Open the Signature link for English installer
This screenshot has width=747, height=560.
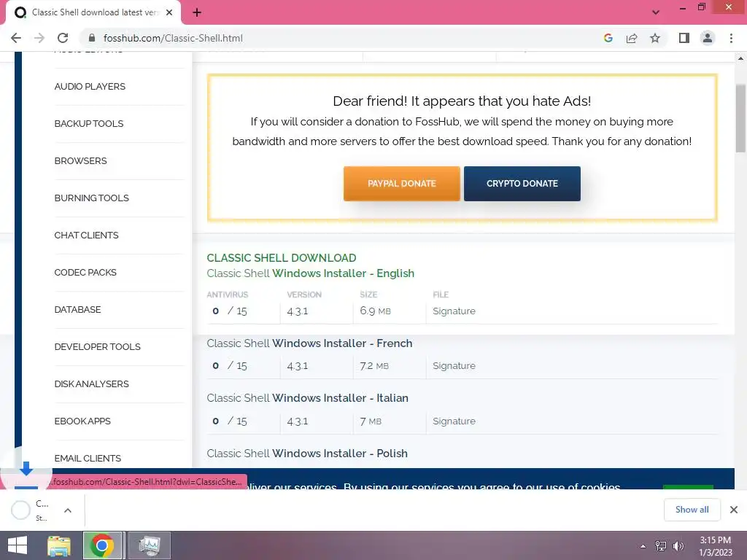pos(454,311)
